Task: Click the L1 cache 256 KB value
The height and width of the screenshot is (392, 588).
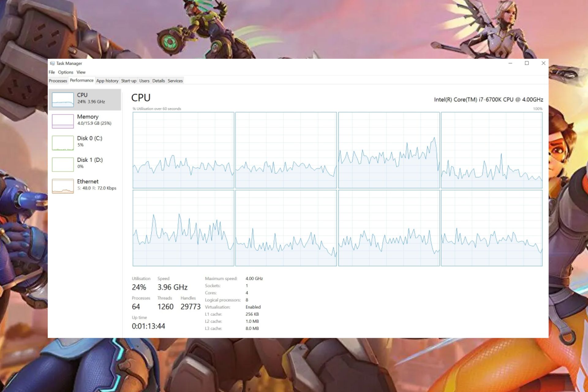Action: tap(252, 314)
